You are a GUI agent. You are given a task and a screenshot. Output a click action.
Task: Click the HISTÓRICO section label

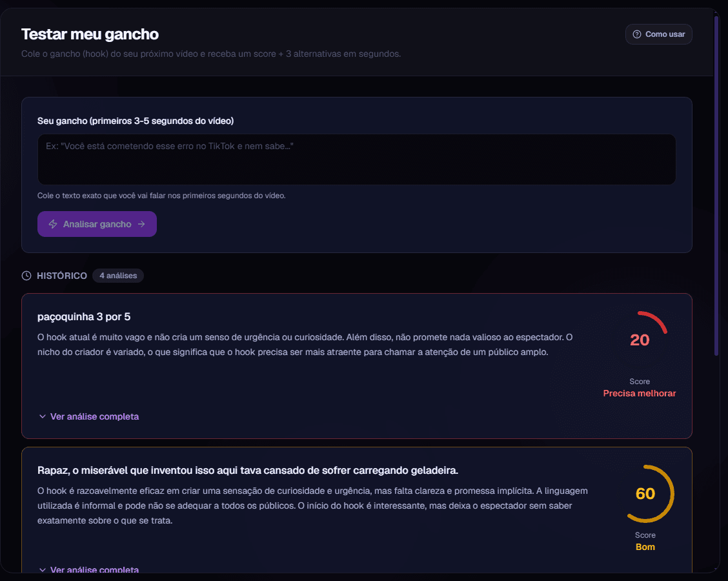click(62, 276)
